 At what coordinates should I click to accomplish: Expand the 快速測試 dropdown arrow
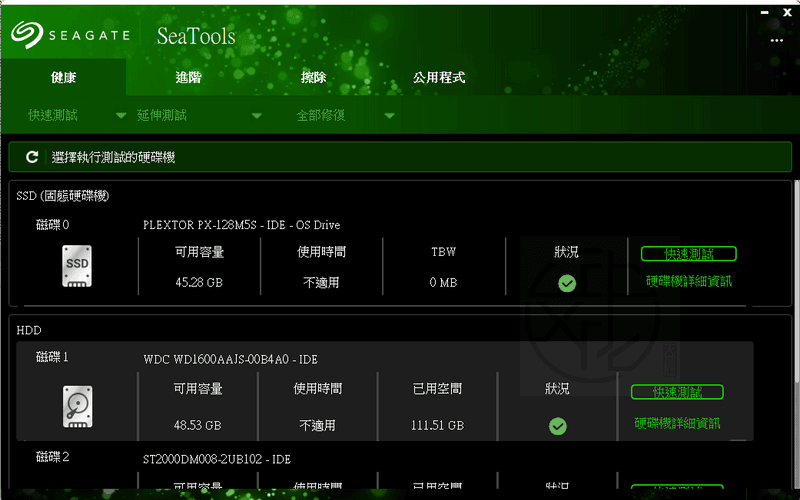coord(121,116)
